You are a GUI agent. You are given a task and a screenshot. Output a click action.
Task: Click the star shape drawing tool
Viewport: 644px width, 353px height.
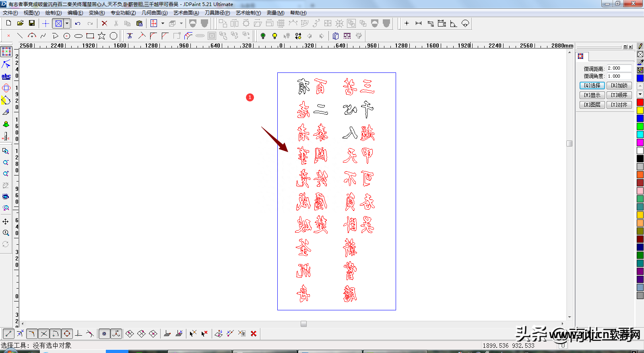coord(101,36)
